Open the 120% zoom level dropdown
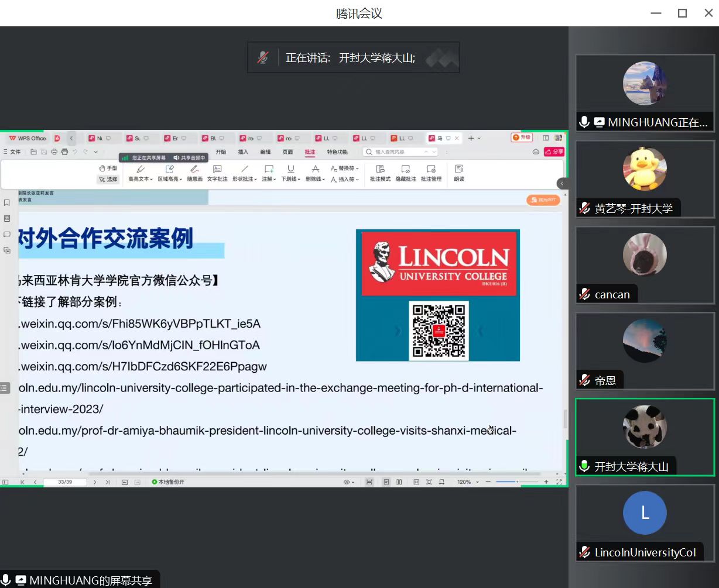 (x=478, y=482)
